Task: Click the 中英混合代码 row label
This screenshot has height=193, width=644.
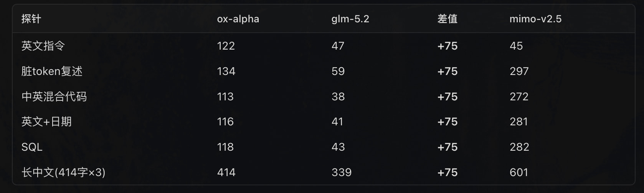Action: pyautogui.click(x=54, y=96)
